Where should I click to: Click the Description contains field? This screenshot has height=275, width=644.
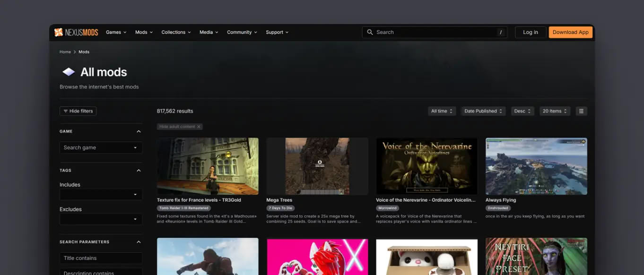coord(101,272)
